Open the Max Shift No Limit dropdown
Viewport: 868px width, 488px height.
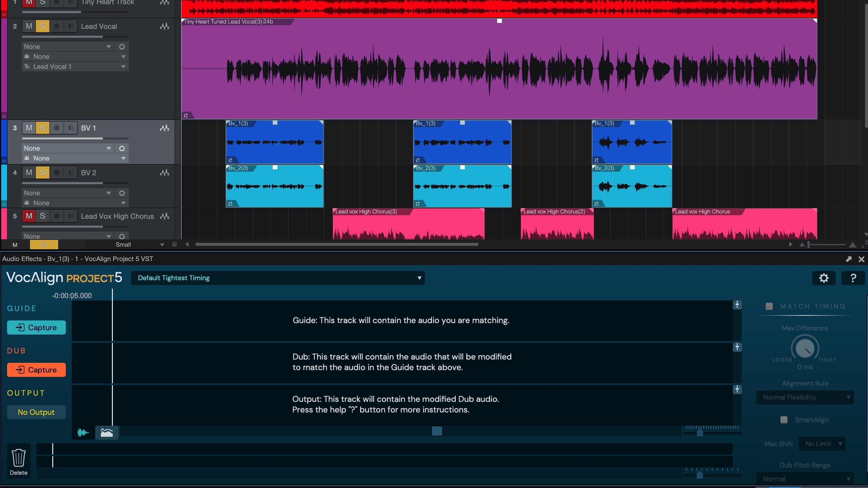(823, 444)
